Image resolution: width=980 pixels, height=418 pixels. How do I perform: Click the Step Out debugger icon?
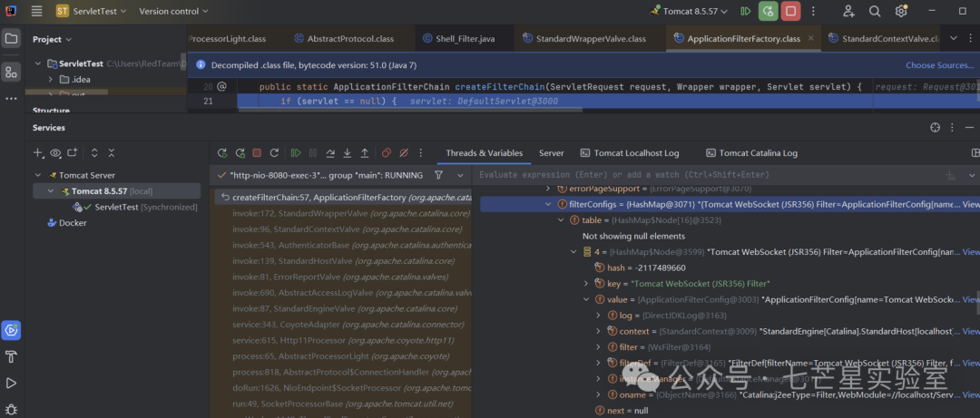pos(365,152)
